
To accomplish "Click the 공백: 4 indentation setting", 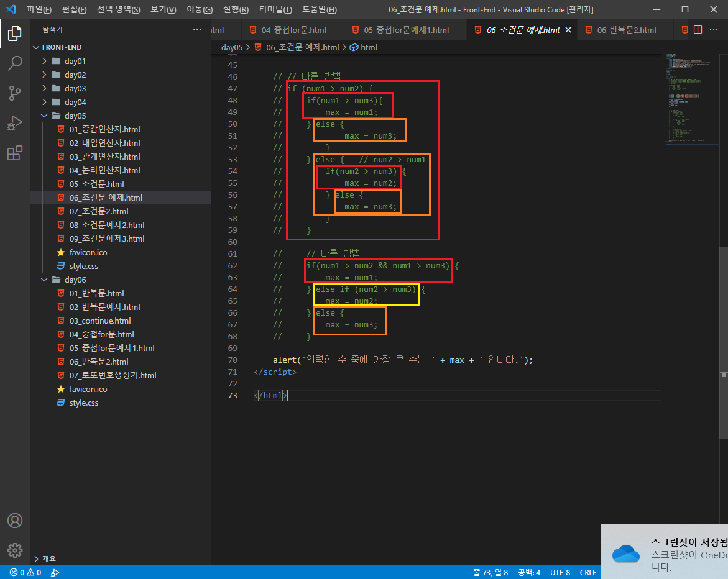I will pyautogui.click(x=529, y=573).
